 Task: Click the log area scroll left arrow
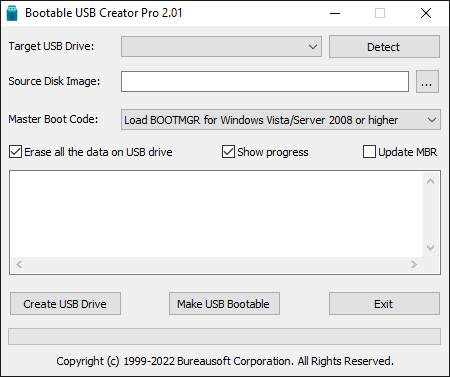[x=19, y=265]
